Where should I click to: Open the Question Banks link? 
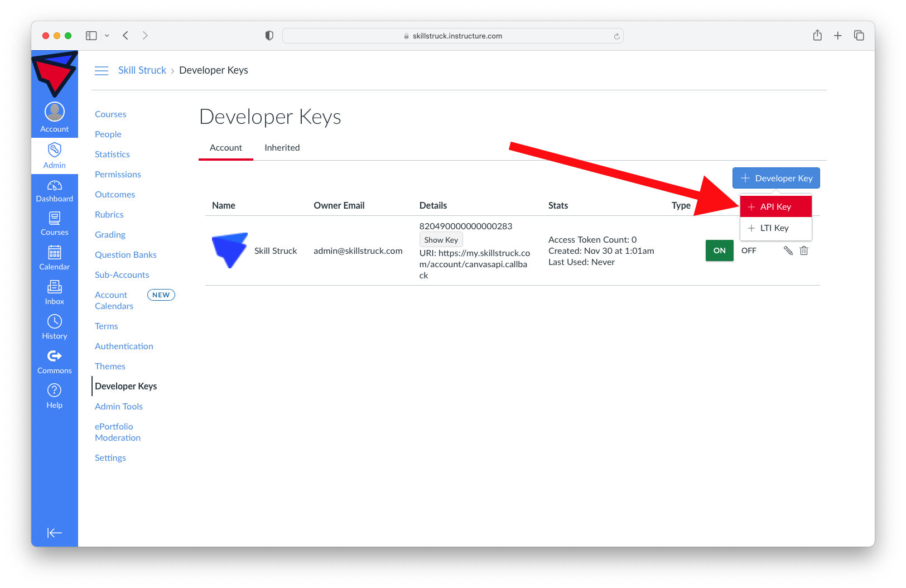click(126, 255)
